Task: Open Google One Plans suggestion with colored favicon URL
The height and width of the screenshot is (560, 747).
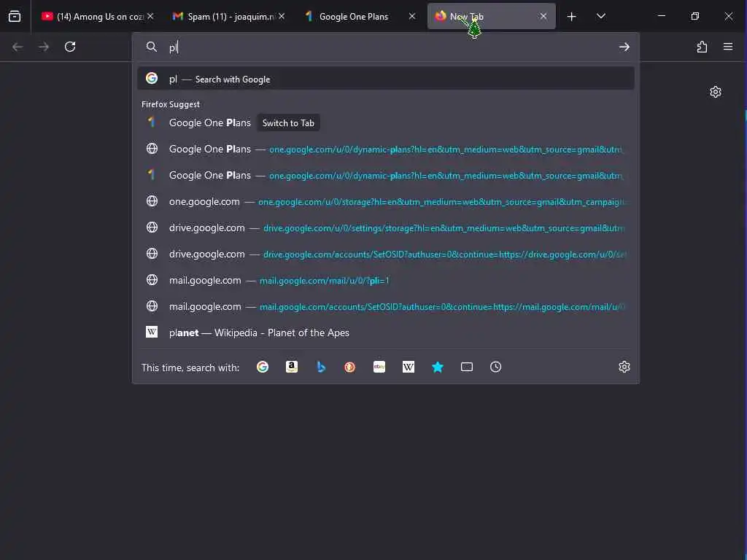Action: click(385, 175)
